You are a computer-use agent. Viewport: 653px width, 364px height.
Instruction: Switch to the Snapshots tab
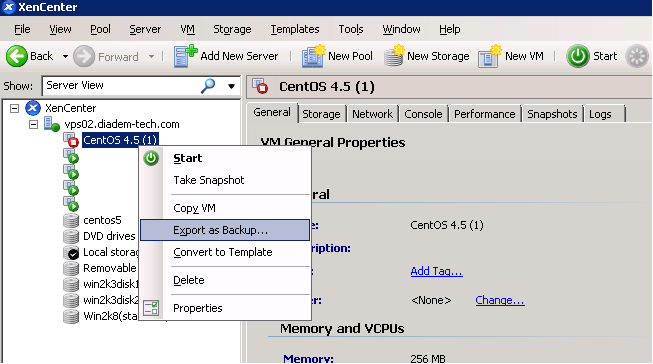552,114
